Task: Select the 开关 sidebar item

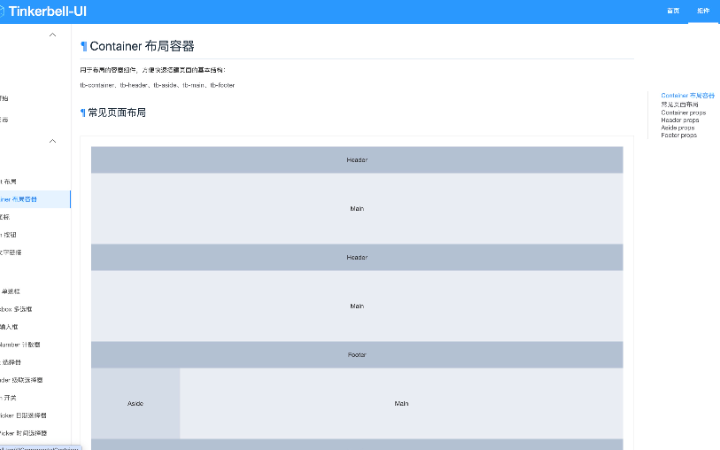Action: tap(35, 398)
